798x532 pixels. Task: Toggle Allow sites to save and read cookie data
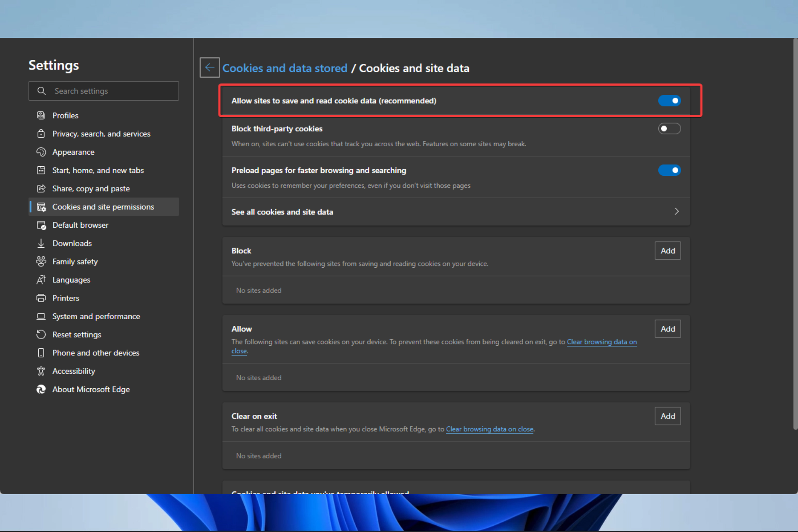670,100
